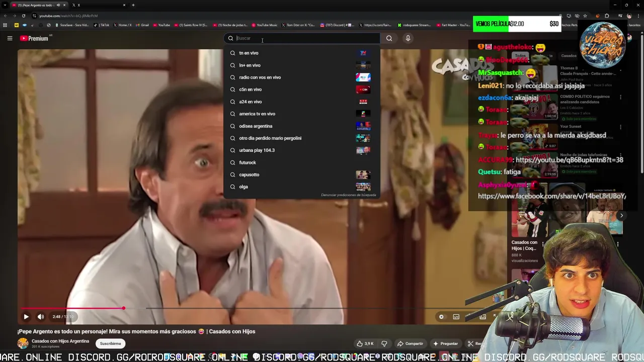Bookmark this page with star icon

[585, 16]
